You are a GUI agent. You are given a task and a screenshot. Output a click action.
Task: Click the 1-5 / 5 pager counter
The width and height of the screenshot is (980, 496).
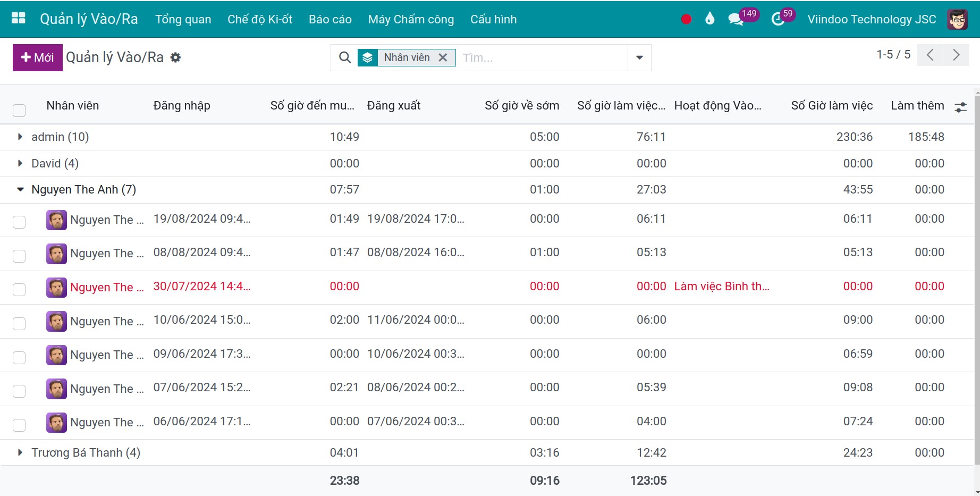pos(893,54)
